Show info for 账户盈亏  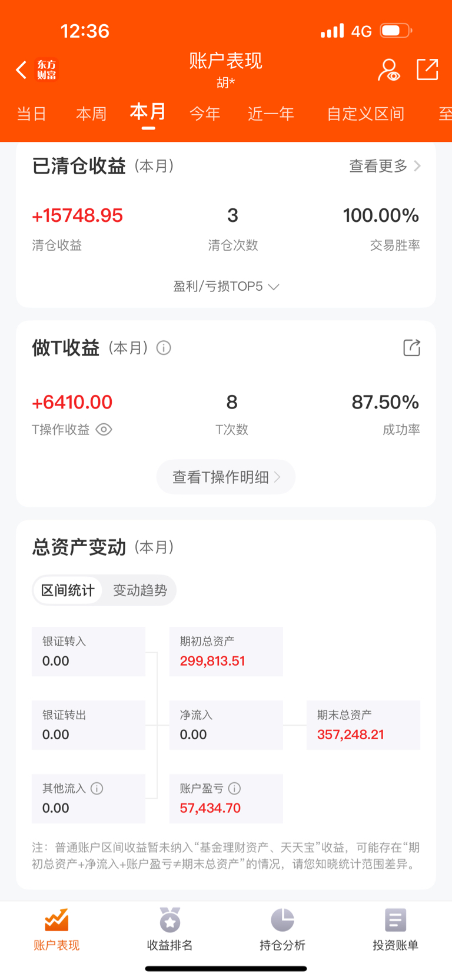[x=234, y=788]
